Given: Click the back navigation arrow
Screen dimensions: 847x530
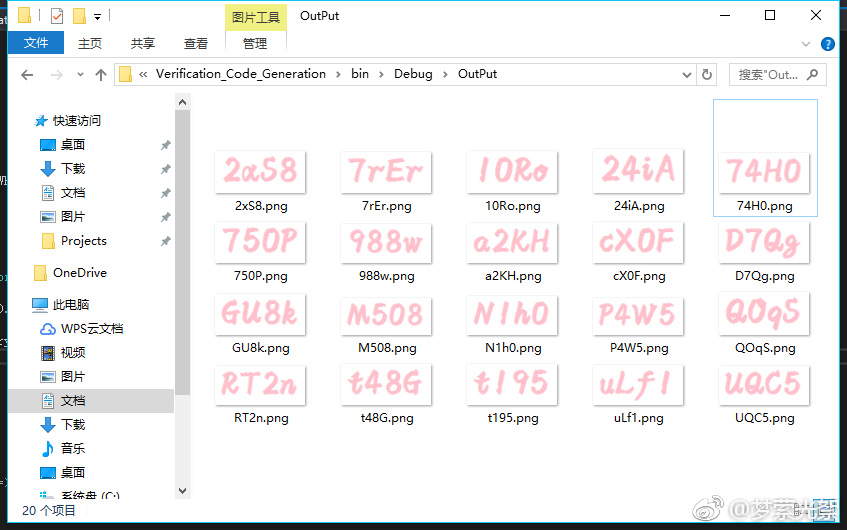Looking at the screenshot, I should 27,75.
